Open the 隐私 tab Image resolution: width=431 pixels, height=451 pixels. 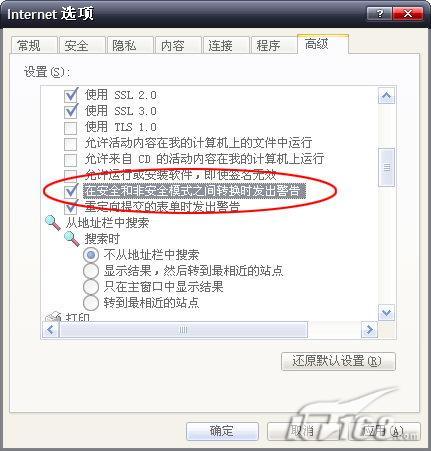click(130, 45)
